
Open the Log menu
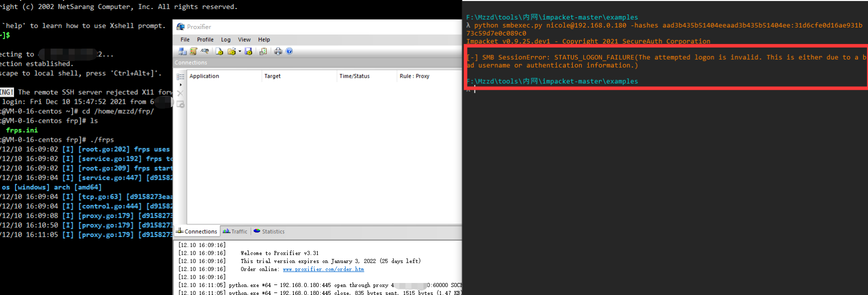pyautogui.click(x=226, y=40)
